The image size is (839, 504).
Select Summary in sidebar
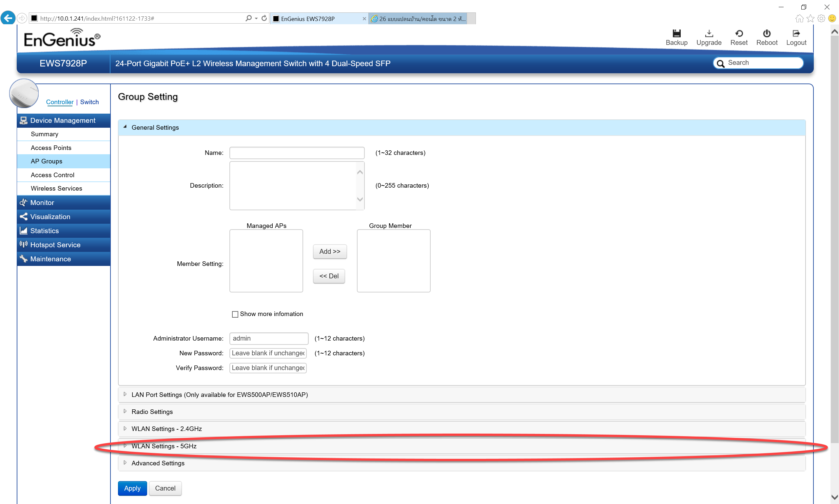(64, 134)
